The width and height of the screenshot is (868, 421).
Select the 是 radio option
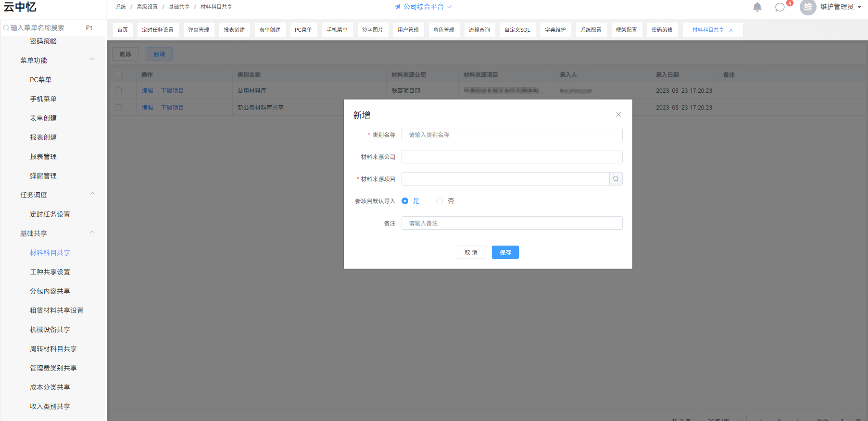405,201
